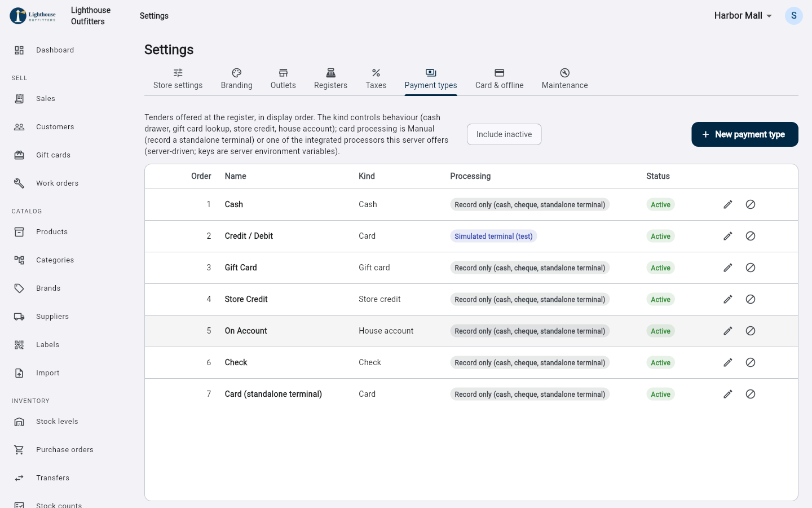Create a New payment type
The width and height of the screenshot is (812, 508).
click(x=745, y=134)
